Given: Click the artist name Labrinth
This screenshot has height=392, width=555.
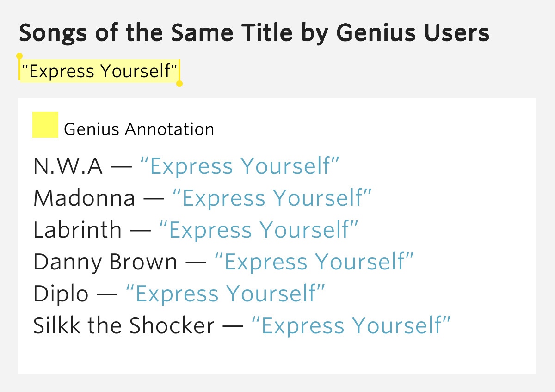Looking at the screenshot, I should (77, 230).
